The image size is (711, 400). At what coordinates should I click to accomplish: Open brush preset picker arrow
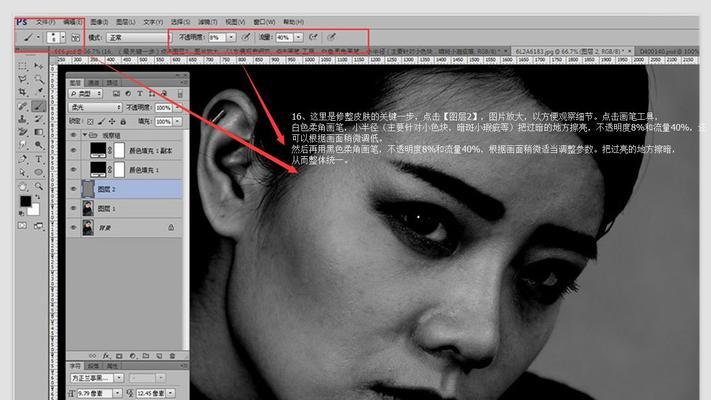(63, 38)
